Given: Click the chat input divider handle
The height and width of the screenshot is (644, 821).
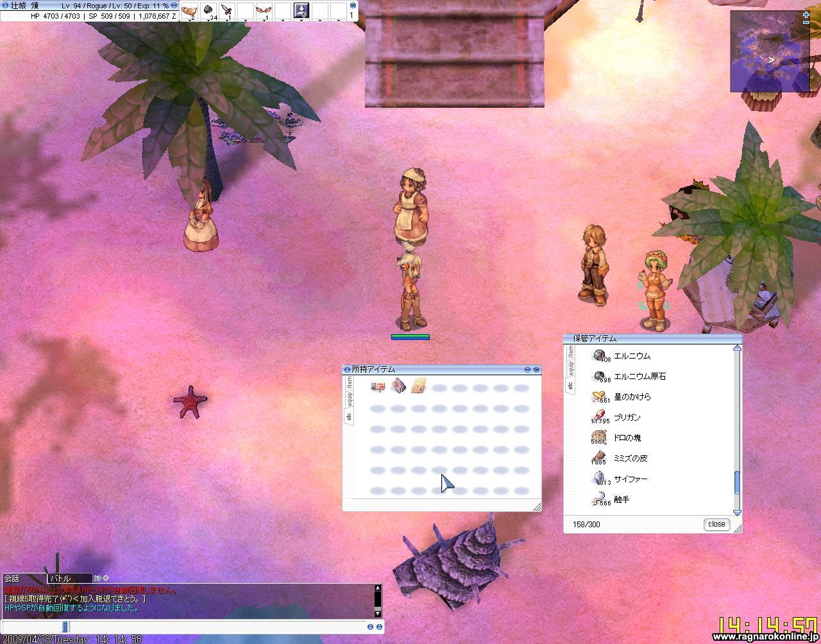Looking at the screenshot, I should [65, 627].
